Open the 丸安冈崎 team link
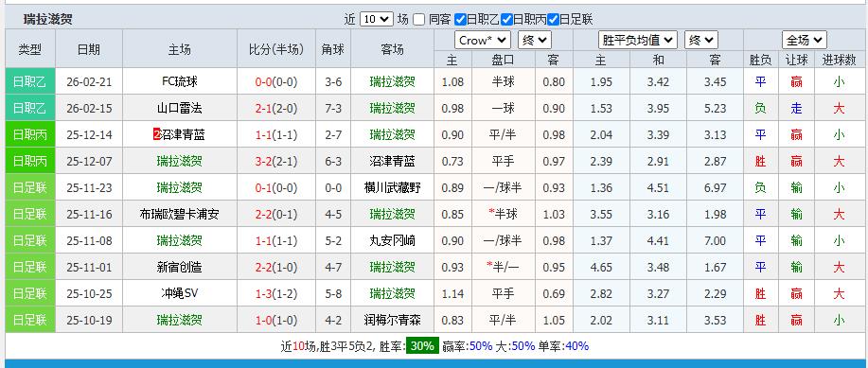 click(x=393, y=240)
